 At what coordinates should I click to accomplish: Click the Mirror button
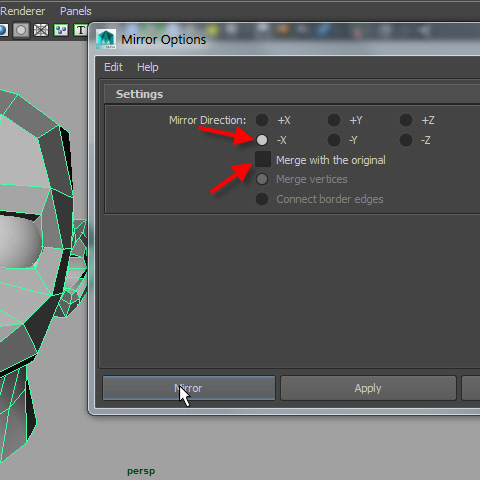[189, 388]
